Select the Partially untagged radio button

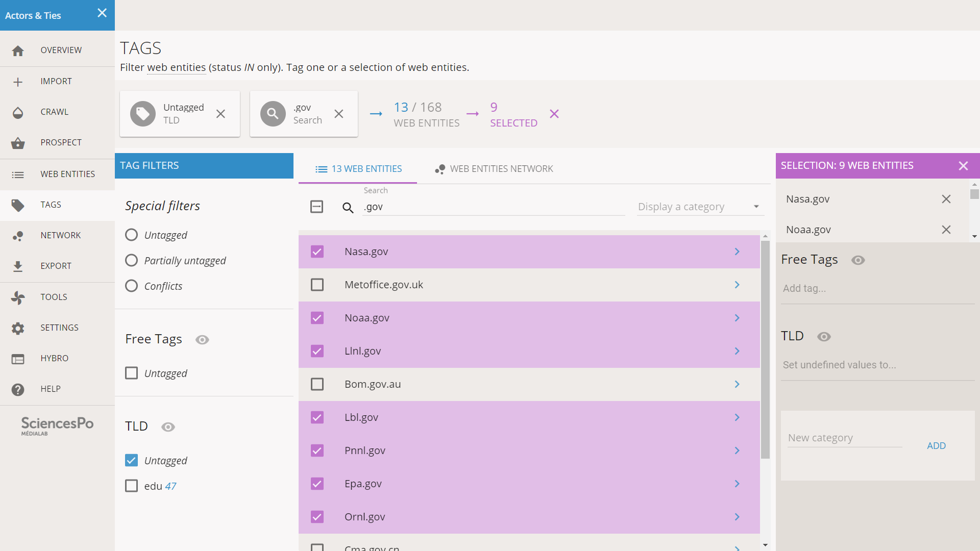131,260
